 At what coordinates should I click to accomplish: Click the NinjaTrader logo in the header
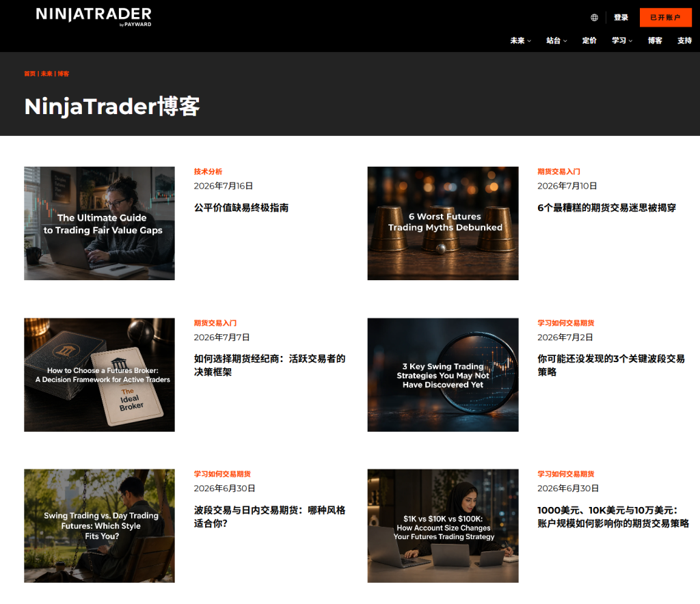(x=94, y=16)
